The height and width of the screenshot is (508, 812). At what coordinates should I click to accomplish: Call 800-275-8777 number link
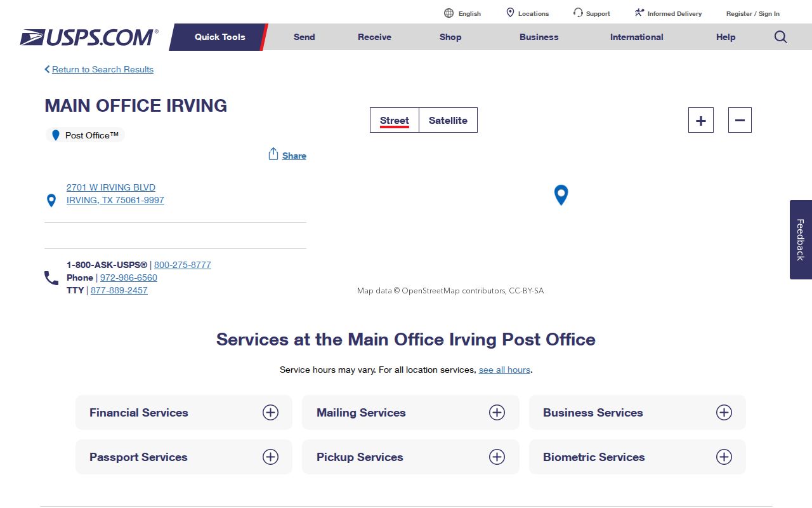183,265
